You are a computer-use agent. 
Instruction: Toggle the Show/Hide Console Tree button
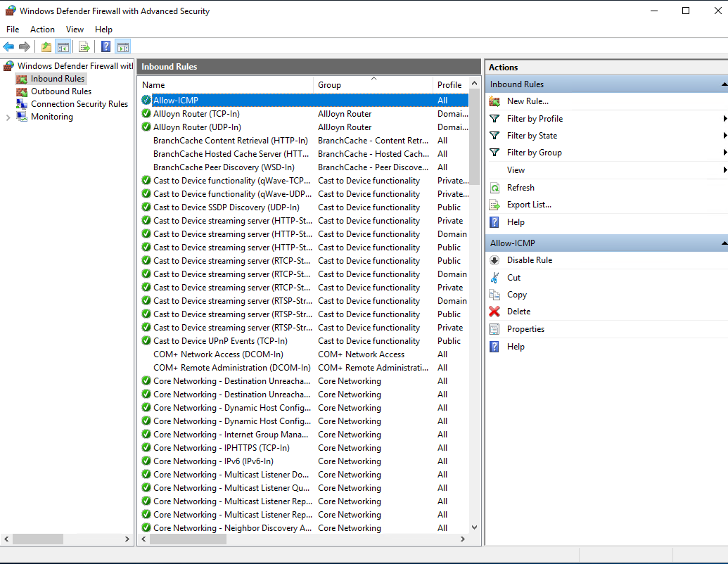pos(63,47)
